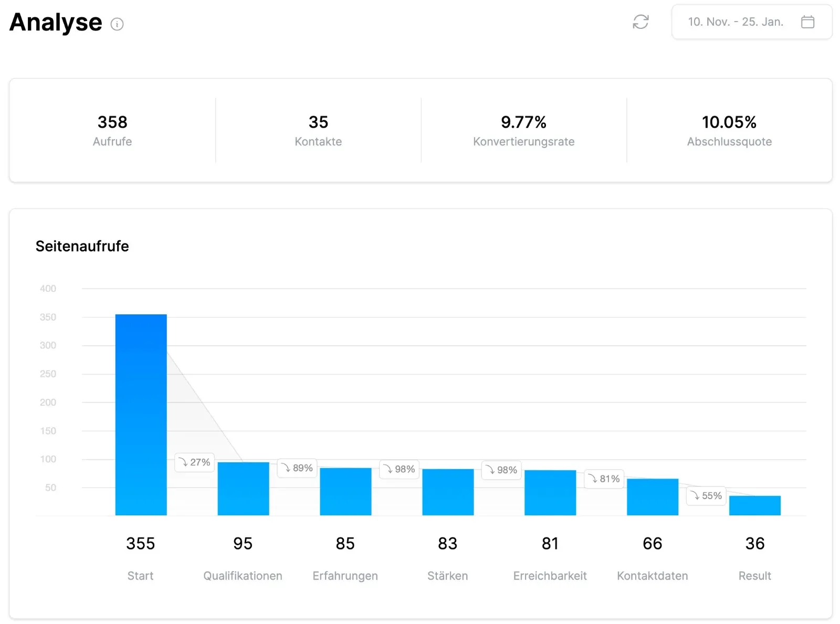Open calendar icon in date field

click(807, 22)
